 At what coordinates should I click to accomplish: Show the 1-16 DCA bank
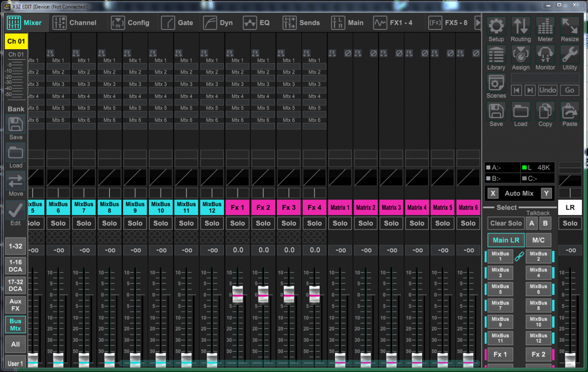click(x=16, y=266)
